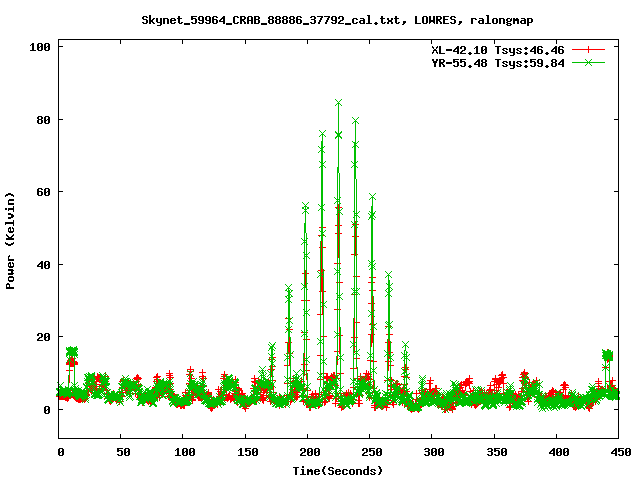Select legend entry YR-55.48 Tsys:59.84
The width and height of the screenshot is (640, 480).
coord(498,63)
